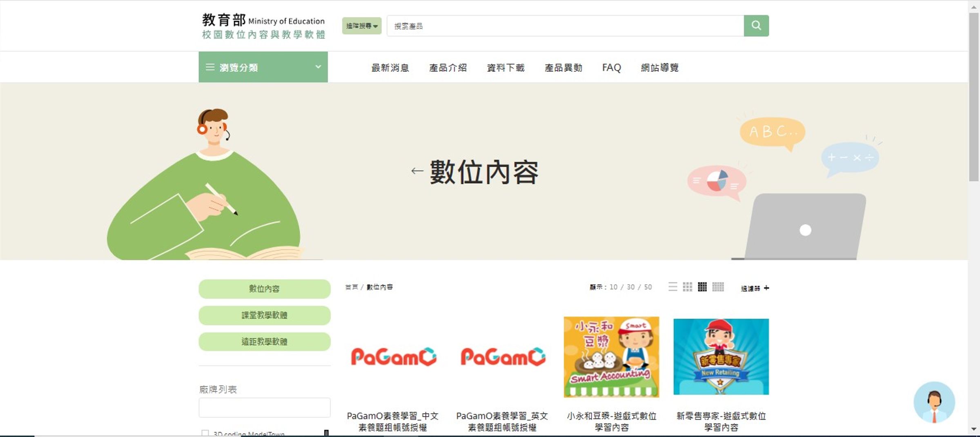980x437 pixels.
Task: Open the 進階搜尋 dropdown
Action: (362, 26)
